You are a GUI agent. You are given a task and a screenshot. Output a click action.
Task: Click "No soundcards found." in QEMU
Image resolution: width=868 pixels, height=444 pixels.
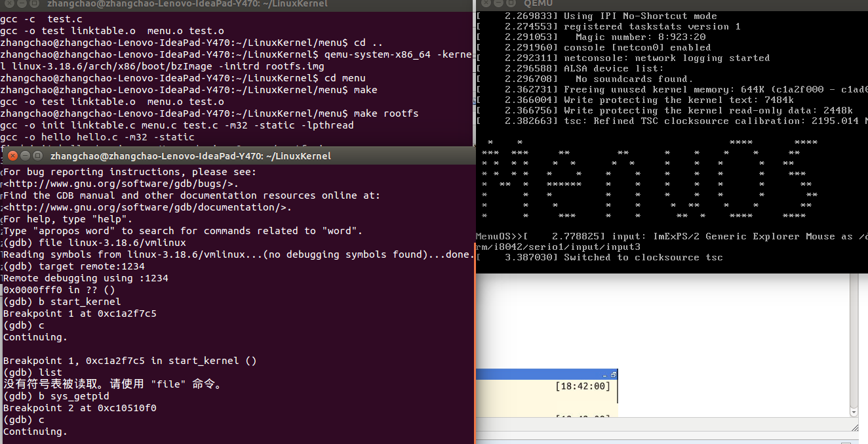click(x=634, y=79)
